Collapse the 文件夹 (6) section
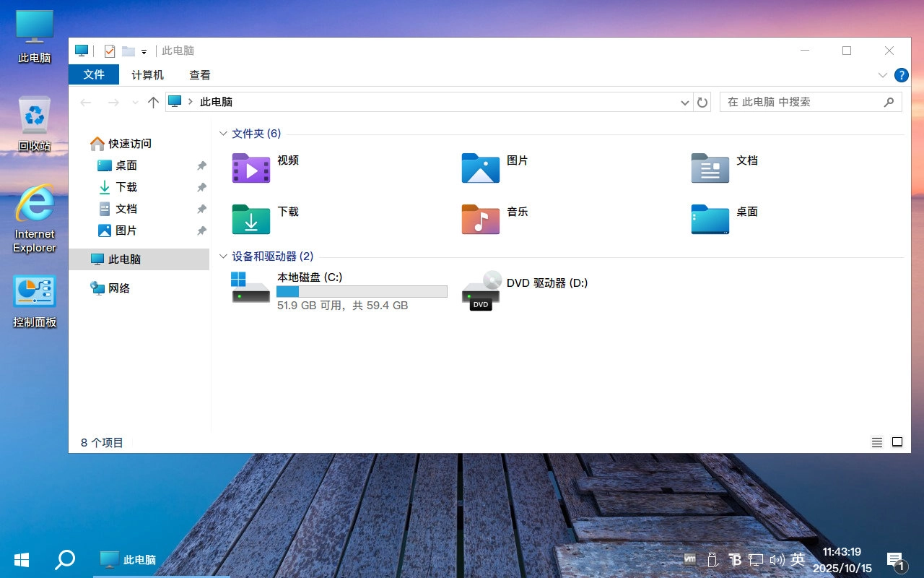The height and width of the screenshot is (578, 924). tap(223, 134)
